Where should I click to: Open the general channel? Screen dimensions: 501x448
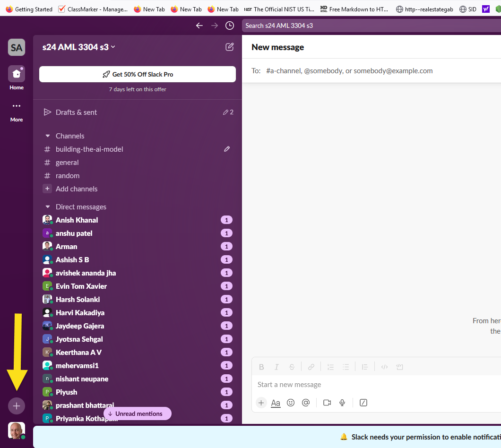click(138, 162)
